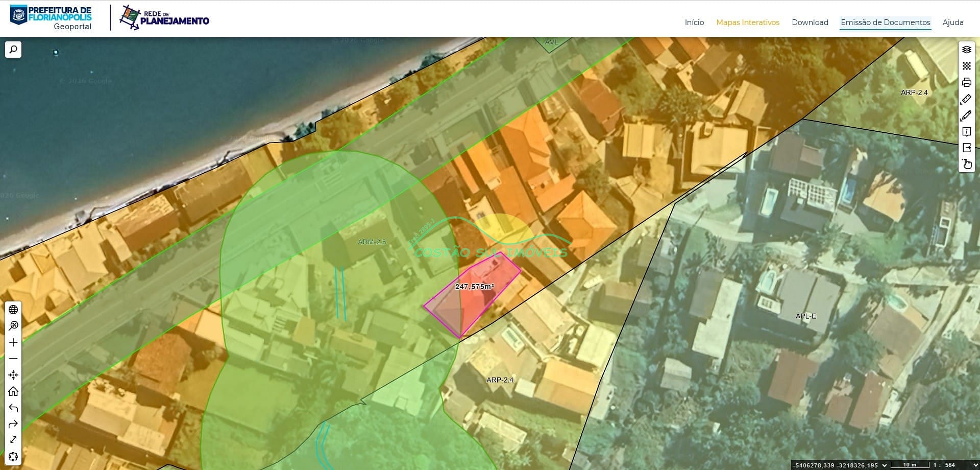980x470 pixels.
Task: Open the layers panel icon
Action: (966, 50)
